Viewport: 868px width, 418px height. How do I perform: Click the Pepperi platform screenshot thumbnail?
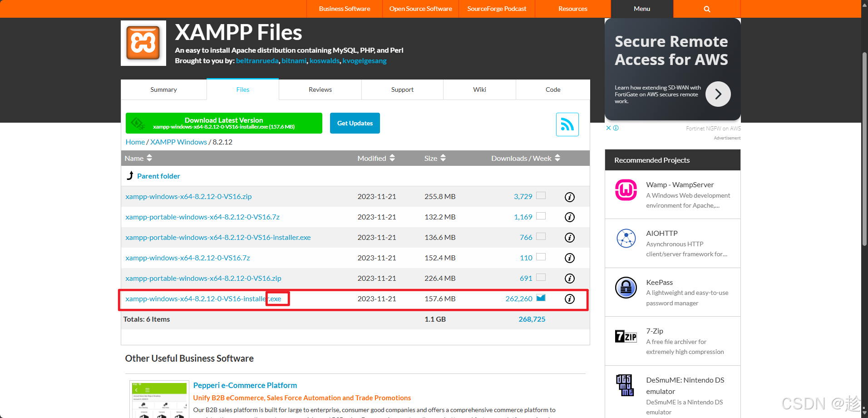(x=159, y=400)
